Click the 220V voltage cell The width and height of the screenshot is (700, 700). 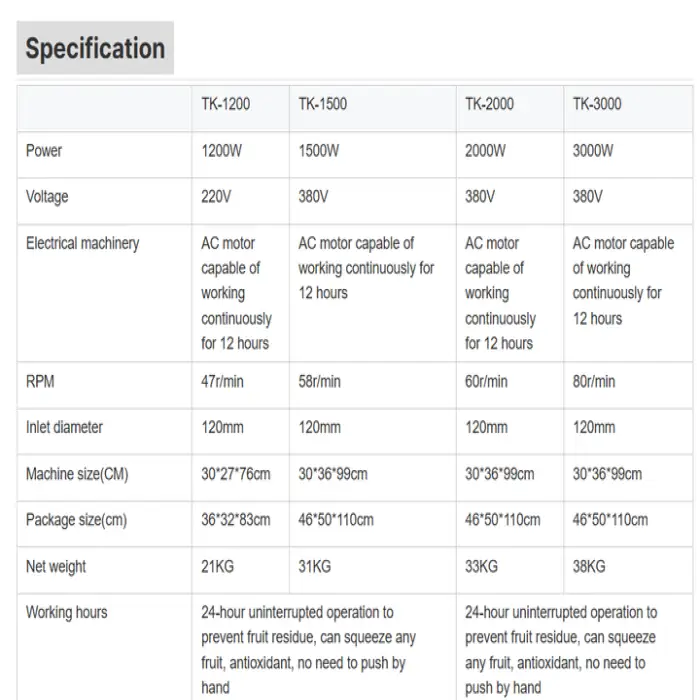click(x=216, y=197)
